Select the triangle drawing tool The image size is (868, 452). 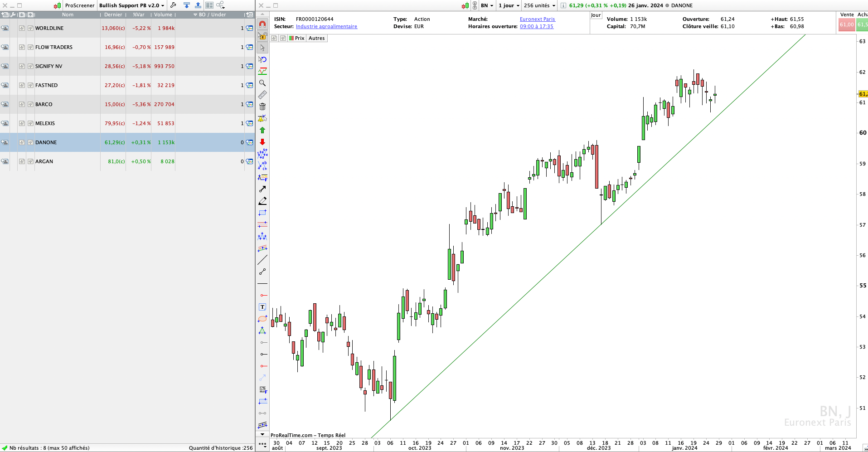pyautogui.click(x=262, y=330)
